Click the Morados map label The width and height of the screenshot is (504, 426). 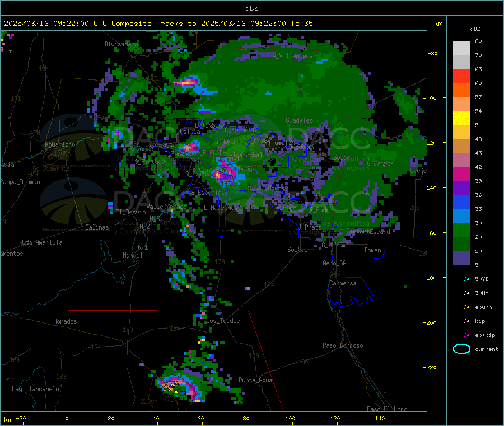tap(65, 321)
